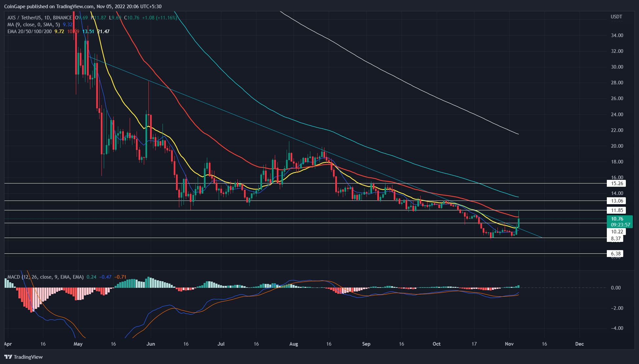This screenshot has width=639, height=364.
Task: Click the EMA 20 value 9.72
Action: pyautogui.click(x=59, y=32)
